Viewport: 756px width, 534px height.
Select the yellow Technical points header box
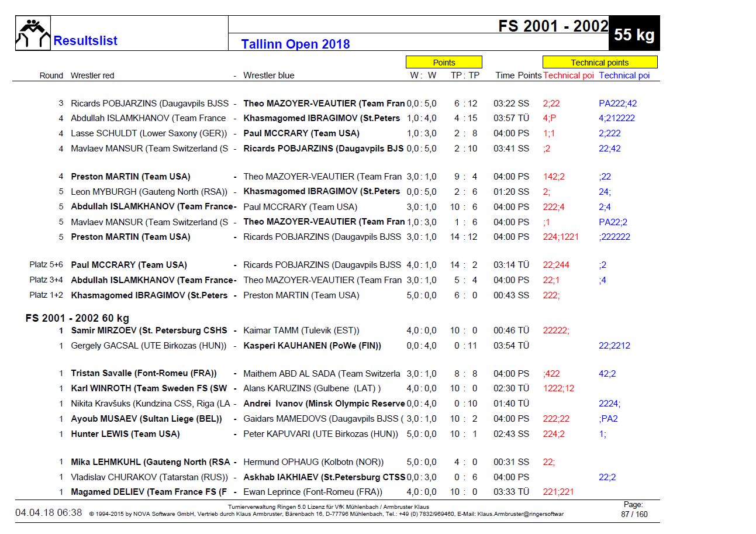[x=599, y=63]
